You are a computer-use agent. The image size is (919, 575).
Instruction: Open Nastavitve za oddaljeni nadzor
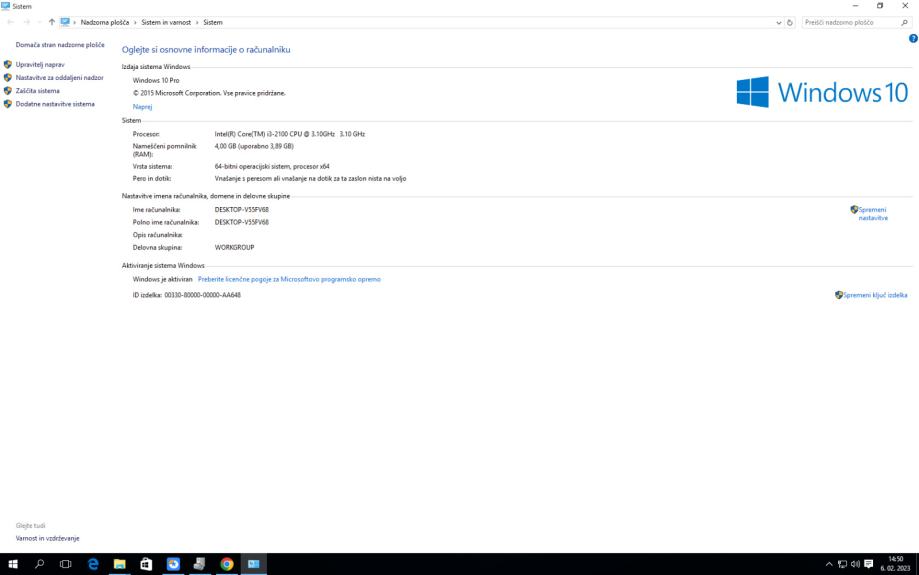[59, 77]
